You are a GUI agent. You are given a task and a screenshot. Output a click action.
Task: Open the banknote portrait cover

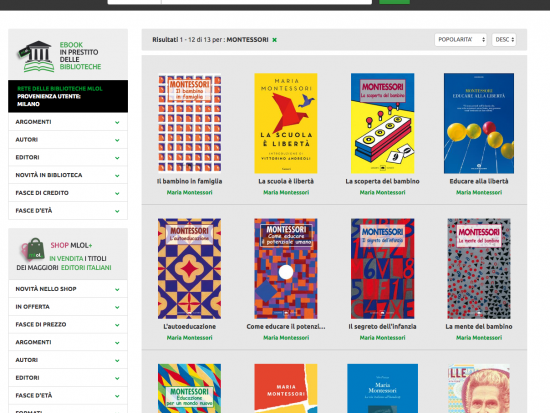479,388
